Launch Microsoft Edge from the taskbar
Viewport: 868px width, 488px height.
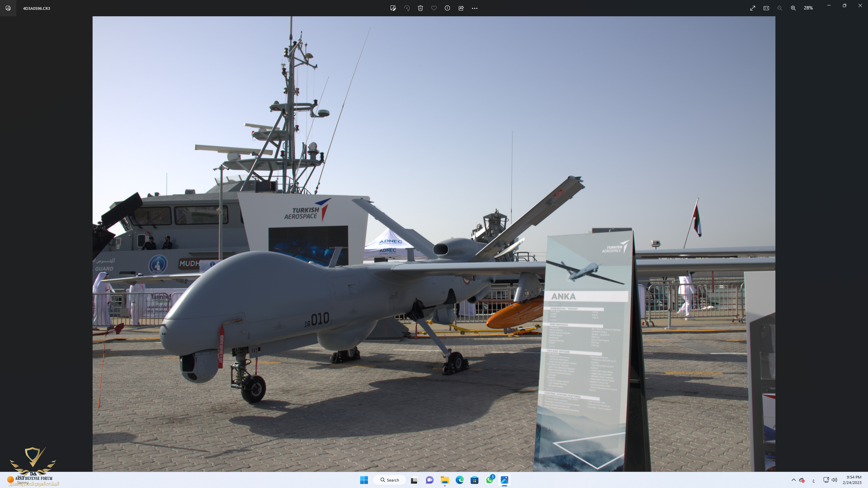[x=460, y=480]
